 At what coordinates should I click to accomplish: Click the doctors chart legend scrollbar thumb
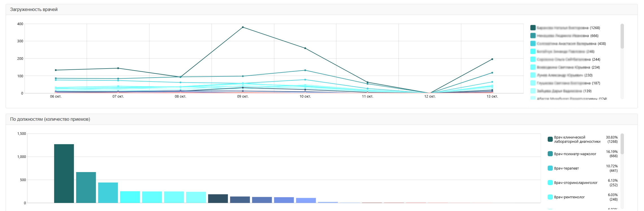click(622, 36)
